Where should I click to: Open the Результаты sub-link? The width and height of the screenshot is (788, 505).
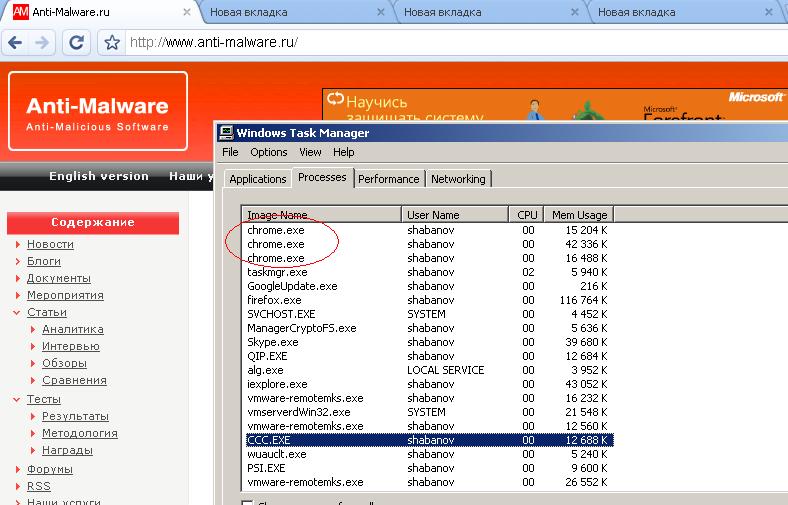(75, 417)
